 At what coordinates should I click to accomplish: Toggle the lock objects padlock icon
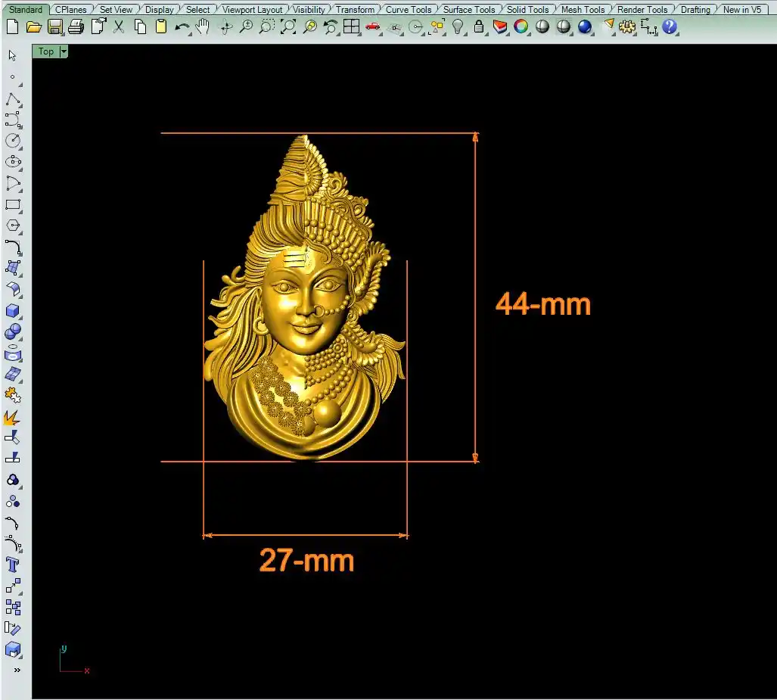click(x=479, y=26)
